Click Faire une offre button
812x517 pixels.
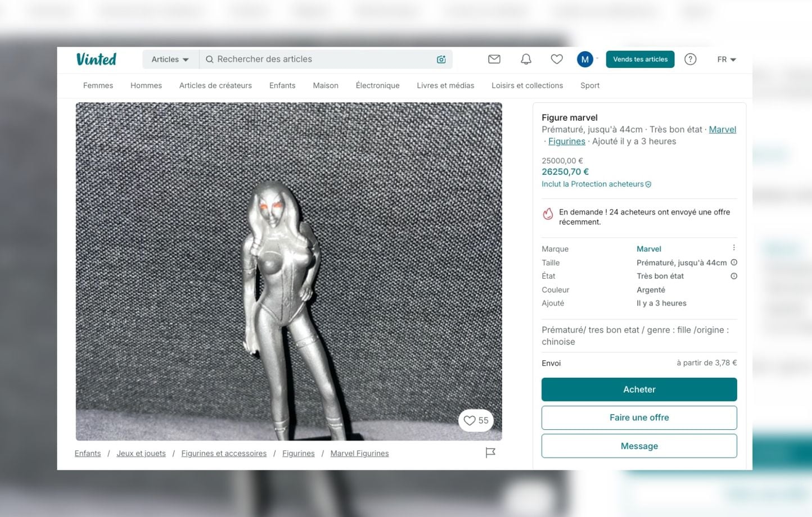[639, 418]
